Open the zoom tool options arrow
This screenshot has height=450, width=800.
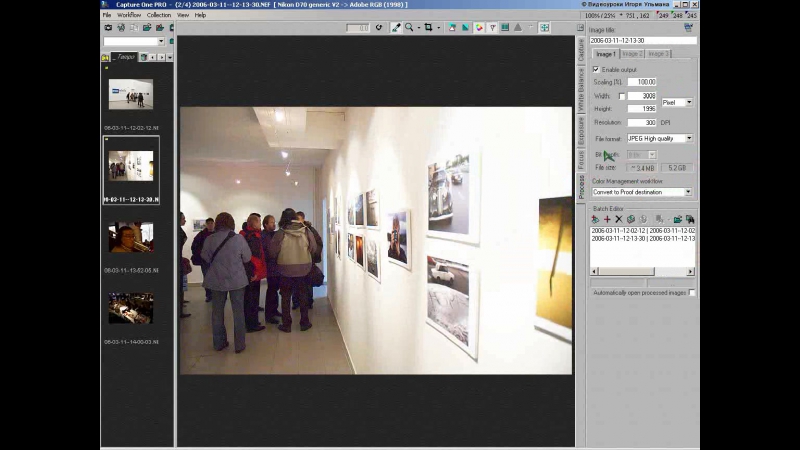click(x=419, y=28)
